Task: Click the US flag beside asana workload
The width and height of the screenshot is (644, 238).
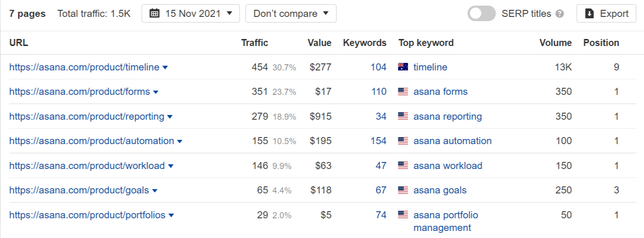Action: tap(403, 166)
